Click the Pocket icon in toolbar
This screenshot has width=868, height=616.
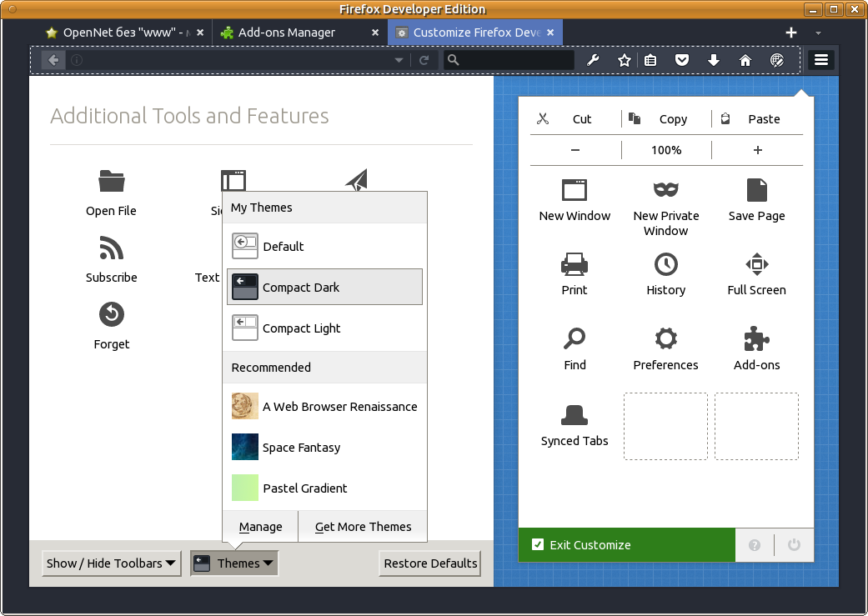click(682, 60)
